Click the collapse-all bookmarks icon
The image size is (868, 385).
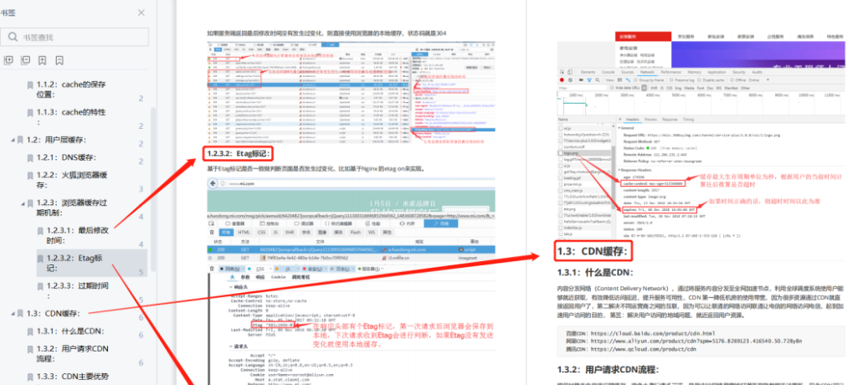pyautogui.click(x=25, y=60)
